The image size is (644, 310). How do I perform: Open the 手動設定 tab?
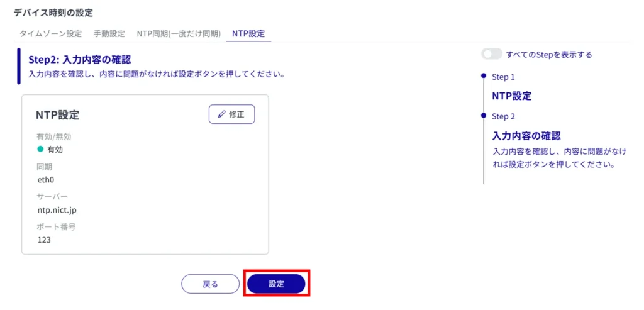[x=109, y=33]
